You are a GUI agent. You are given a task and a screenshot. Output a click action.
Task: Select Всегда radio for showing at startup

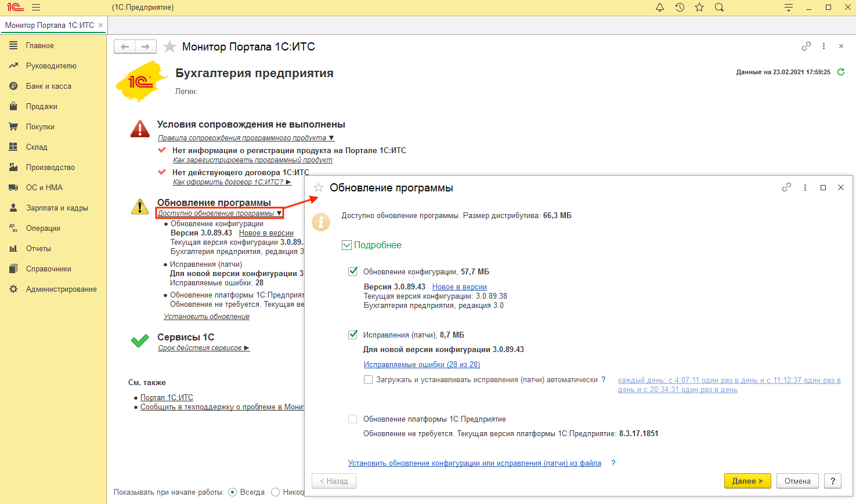click(232, 492)
